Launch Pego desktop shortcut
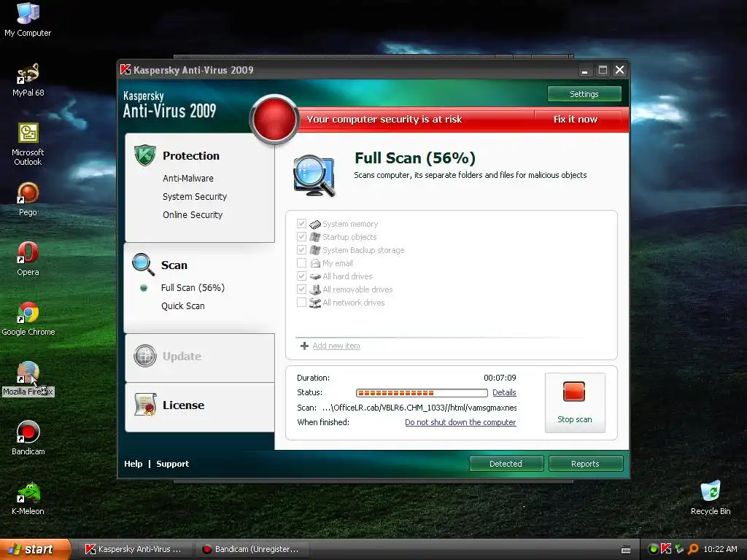 (x=28, y=199)
